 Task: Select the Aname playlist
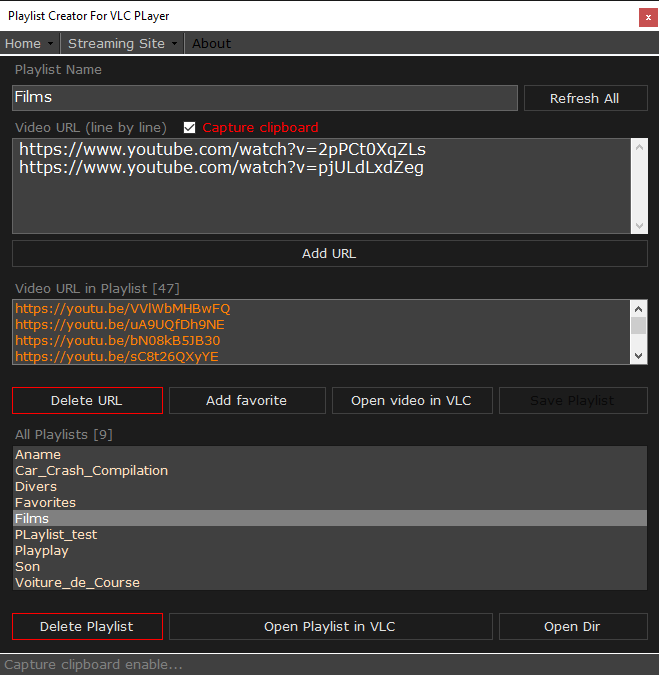[330, 455]
